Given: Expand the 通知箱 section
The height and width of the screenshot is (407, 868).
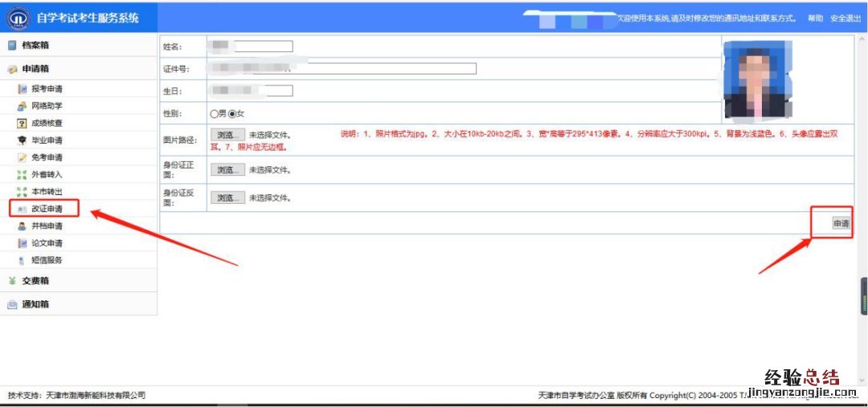Looking at the screenshot, I should 35,304.
